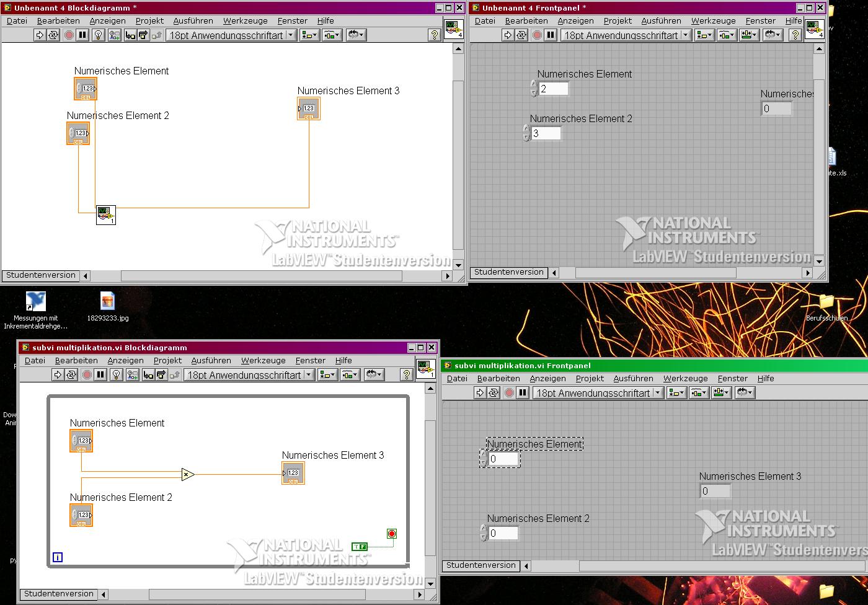Click the VI icon pane of Unbenannt 4 Blockdiagramm
The height and width of the screenshot is (605, 868).
[454, 29]
